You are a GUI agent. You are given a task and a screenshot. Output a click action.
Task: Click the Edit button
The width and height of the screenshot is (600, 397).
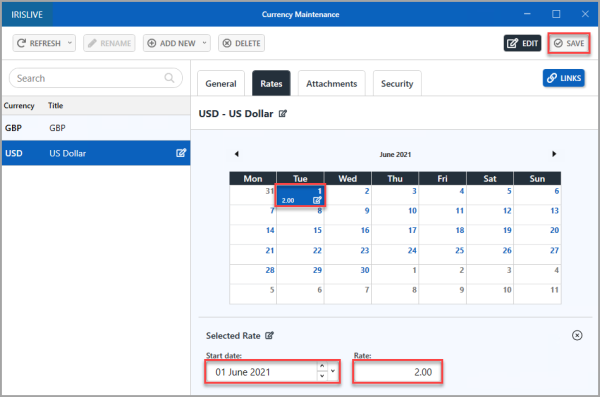522,43
